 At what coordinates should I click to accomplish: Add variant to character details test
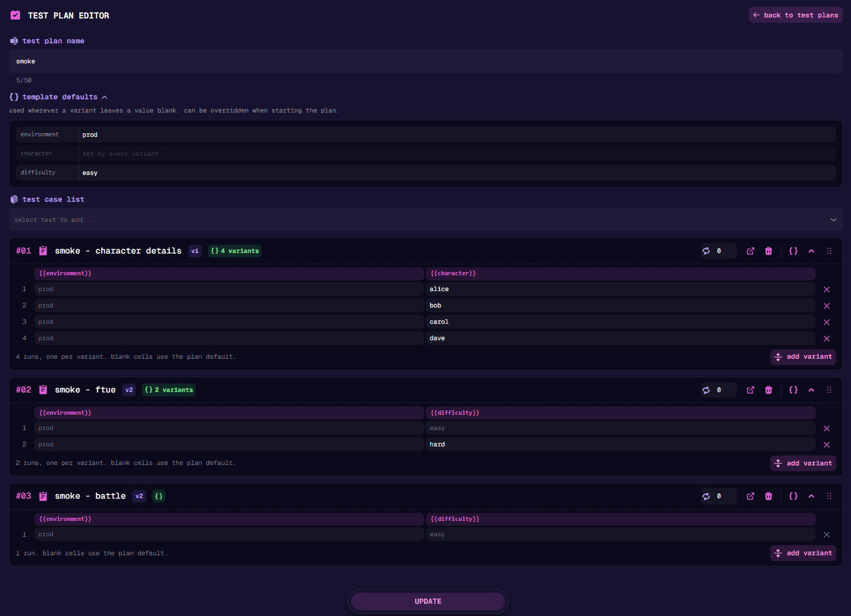(803, 357)
